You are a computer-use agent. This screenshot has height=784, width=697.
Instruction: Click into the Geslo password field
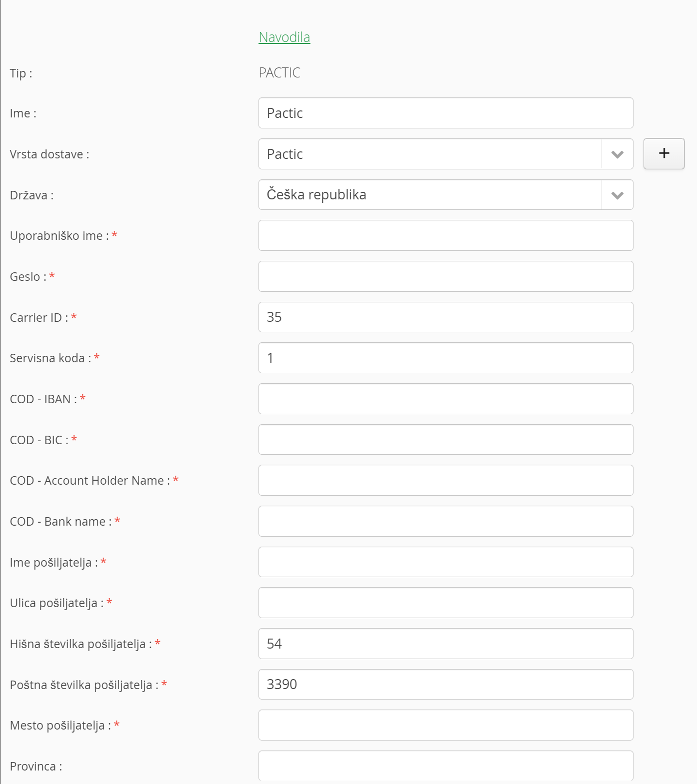pos(445,276)
